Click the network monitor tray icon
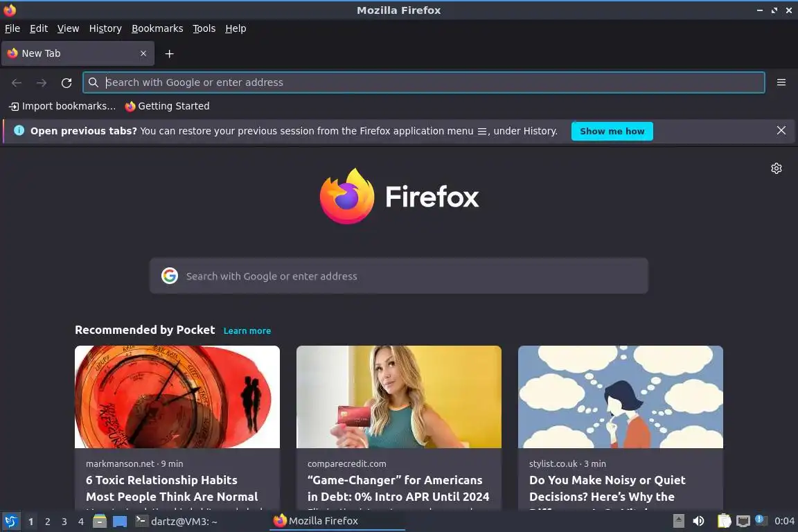 point(743,521)
